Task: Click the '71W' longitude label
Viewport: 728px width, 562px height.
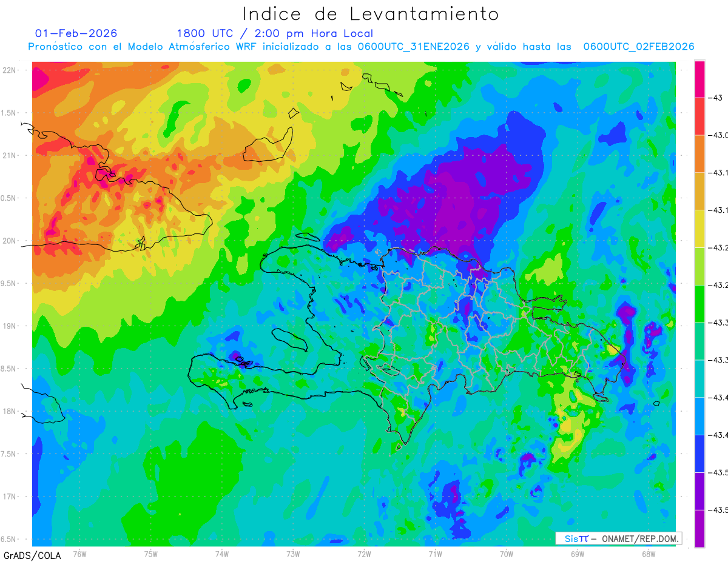Action: pyautogui.click(x=435, y=554)
